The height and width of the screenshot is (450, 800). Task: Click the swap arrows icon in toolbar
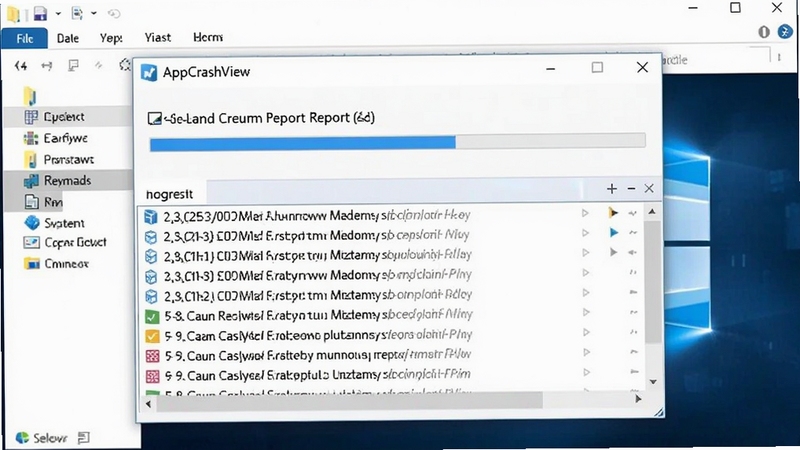click(x=46, y=65)
